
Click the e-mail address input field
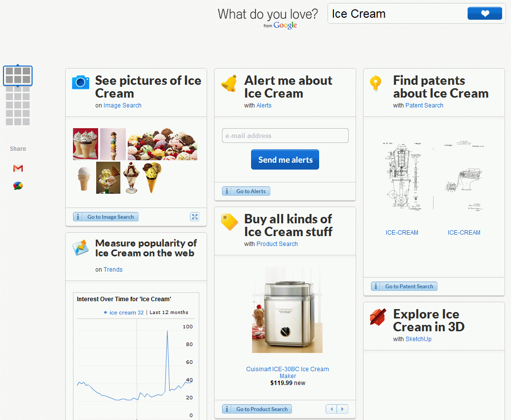pos(285,136)
